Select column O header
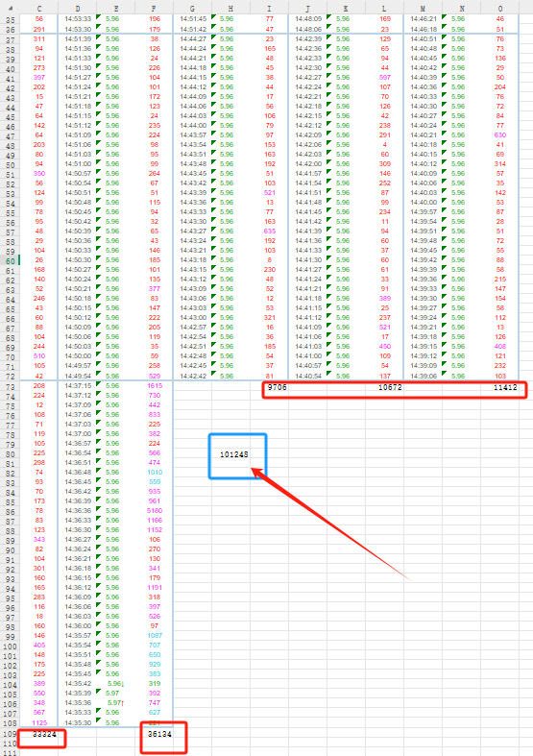 (499, 9)
